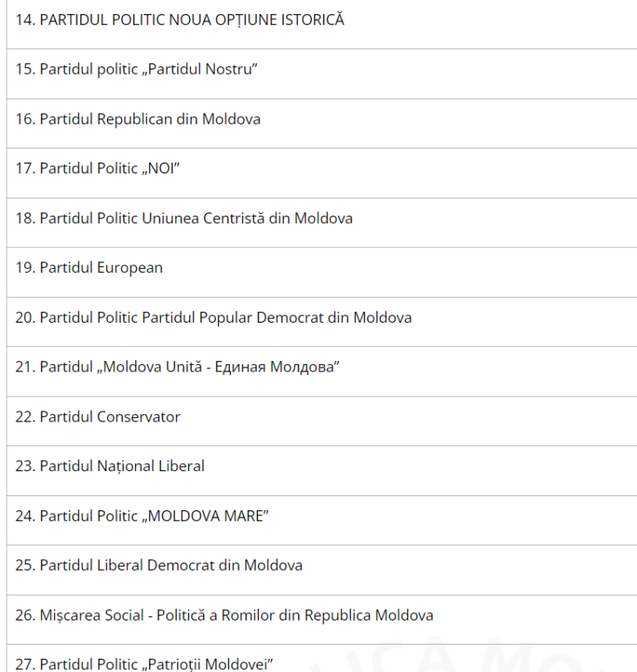Select Partidul Liberal Democrat din Moldova
Screen dimensions: 637x672
(159, 566)
